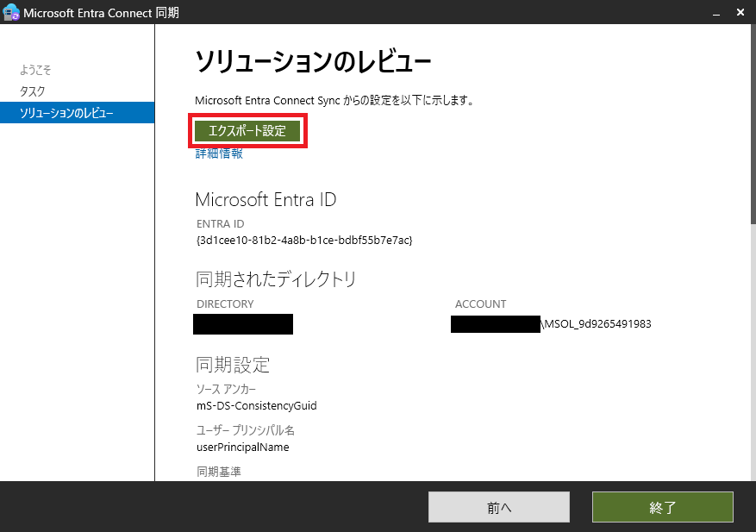Minimize the Entra Connect window
The height and width of the screenshot is (532, 756).
point(715,12)
